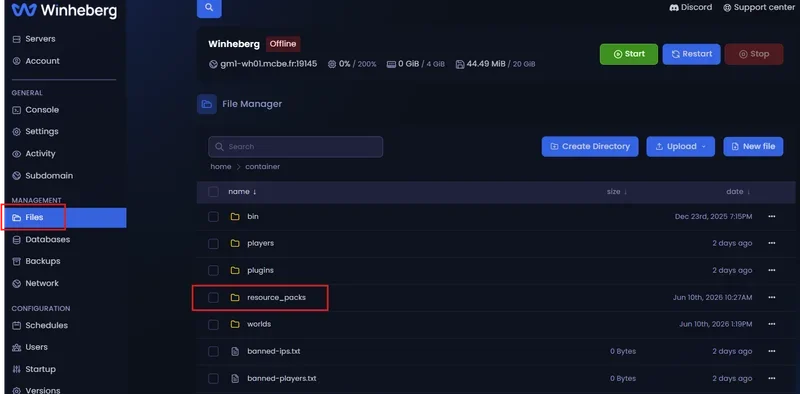This screenshot has width=800, height=394.
Task: Click the worlds folder icon
Action: coord(235,325)
